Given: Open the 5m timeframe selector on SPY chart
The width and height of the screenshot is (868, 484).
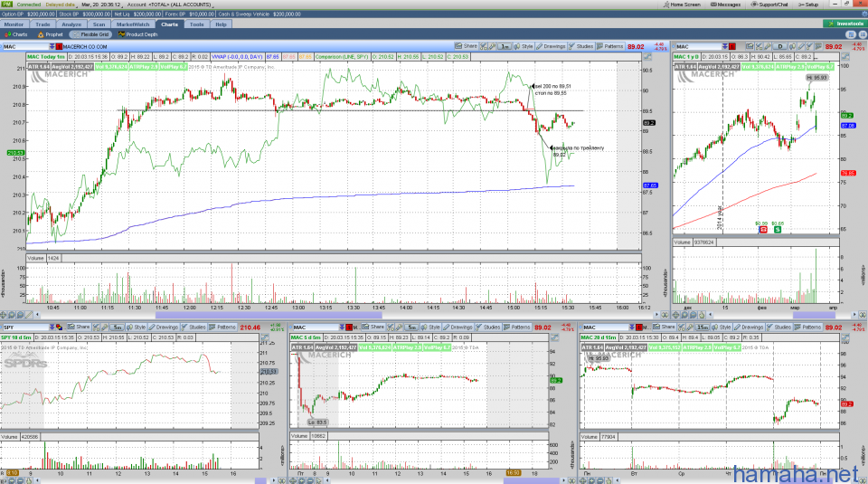Looking at the screenshot, I should point(117,327).
